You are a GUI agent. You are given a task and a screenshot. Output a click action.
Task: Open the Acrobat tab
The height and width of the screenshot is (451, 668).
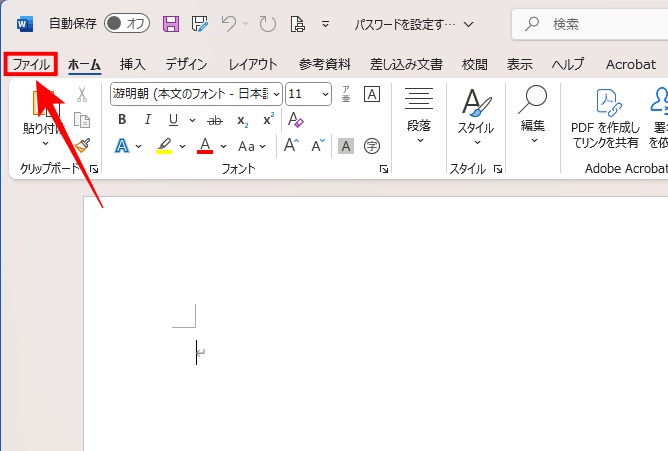coord(631,64)
